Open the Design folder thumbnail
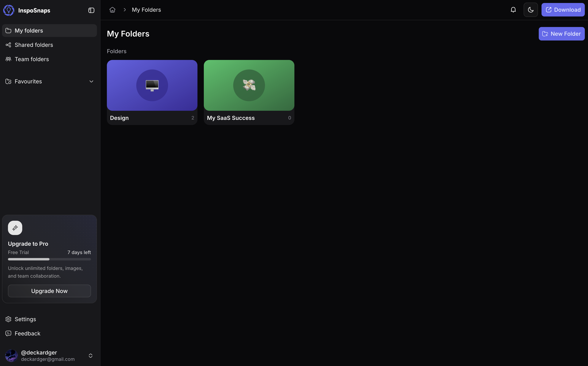This screenshot has width=588, height=366. 152,85
